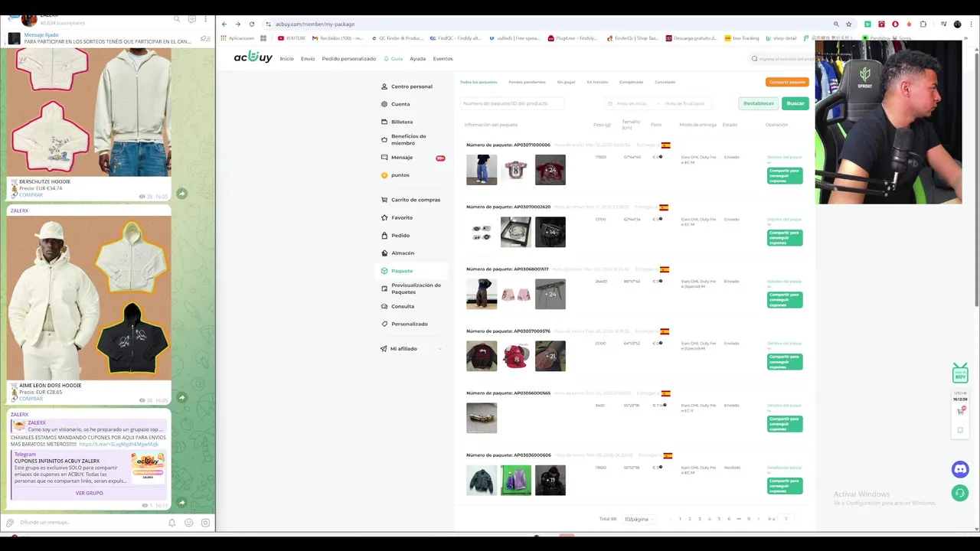Click VER GRUPO in Telegram post

pos(89,493)
